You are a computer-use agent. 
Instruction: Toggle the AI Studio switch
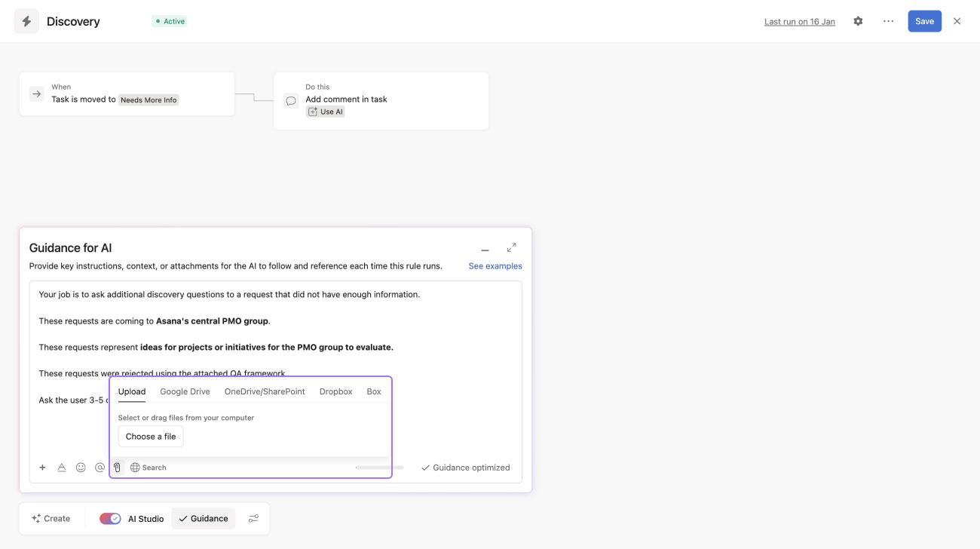tap(110, 519)
